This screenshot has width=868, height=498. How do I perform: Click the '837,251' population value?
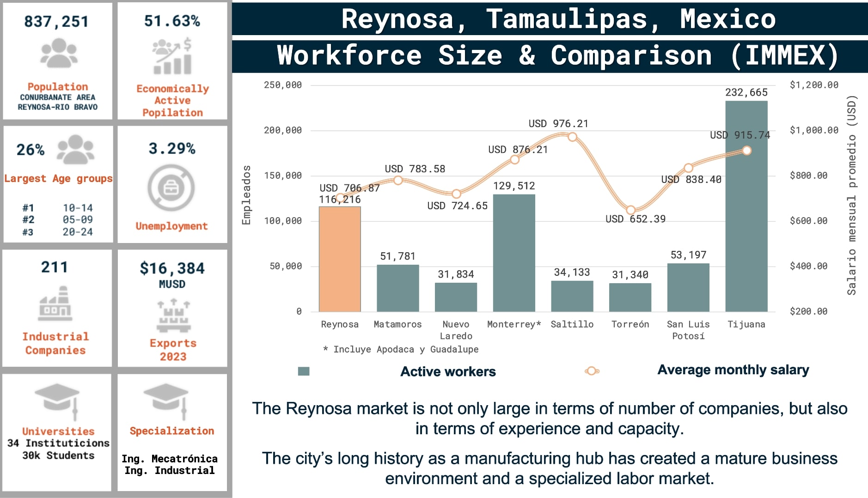[56, 21]
